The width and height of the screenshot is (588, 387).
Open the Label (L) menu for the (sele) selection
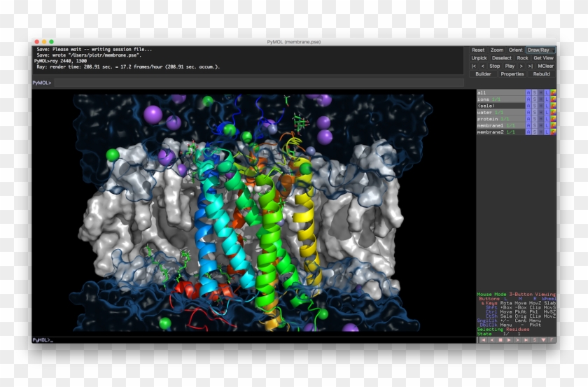coord(547,106)
